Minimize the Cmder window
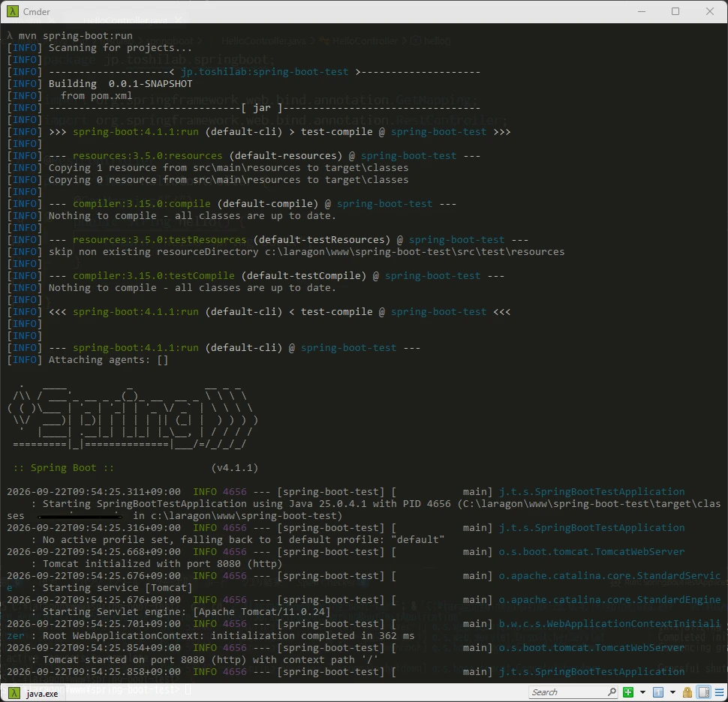The image size is (728, 702). coord(642,11)
